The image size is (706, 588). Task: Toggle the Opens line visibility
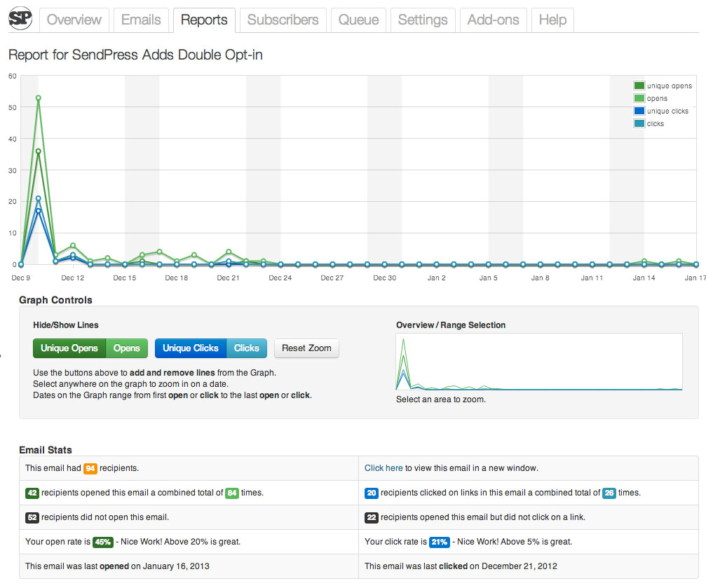tap(126, 348)
